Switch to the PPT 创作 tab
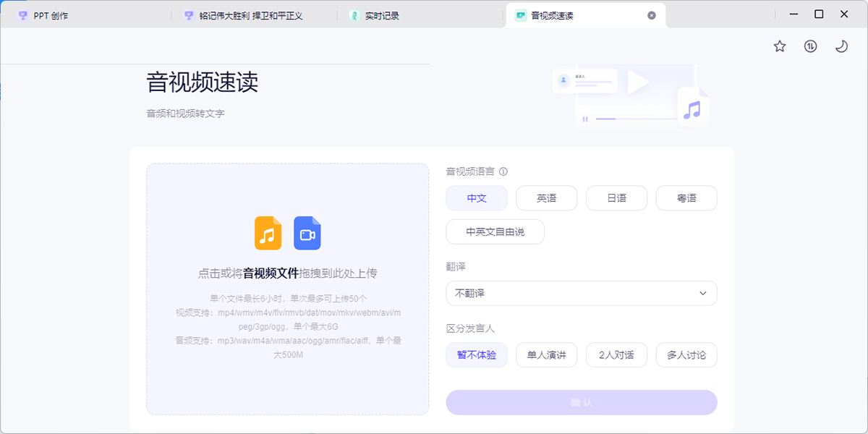 click(51, 15)
